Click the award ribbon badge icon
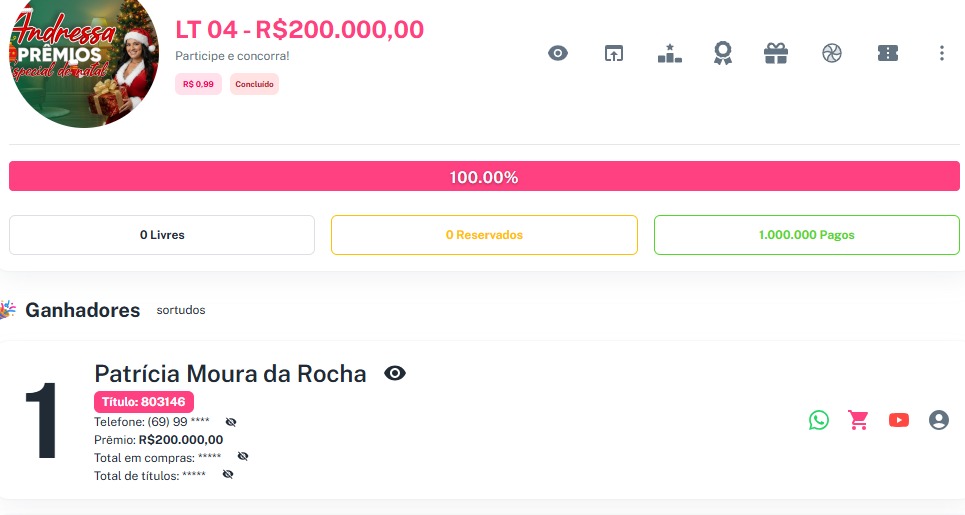This screenshot has height=515, width=965. click(722, 53)
